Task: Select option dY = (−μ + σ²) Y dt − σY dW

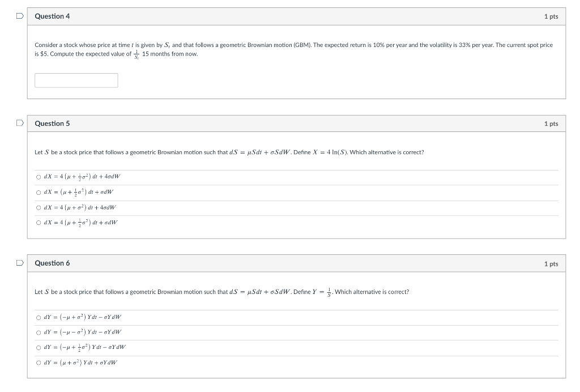Action: (37, 317)
